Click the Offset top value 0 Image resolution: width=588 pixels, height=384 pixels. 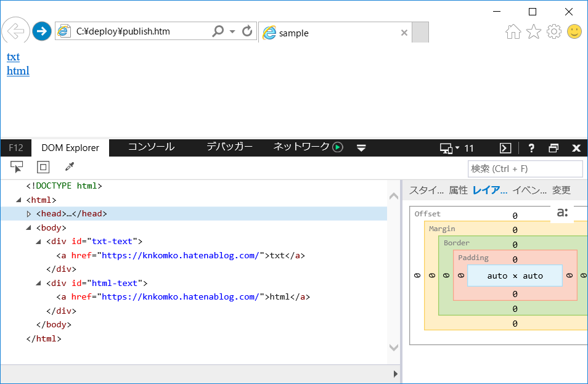pos(515,216)
